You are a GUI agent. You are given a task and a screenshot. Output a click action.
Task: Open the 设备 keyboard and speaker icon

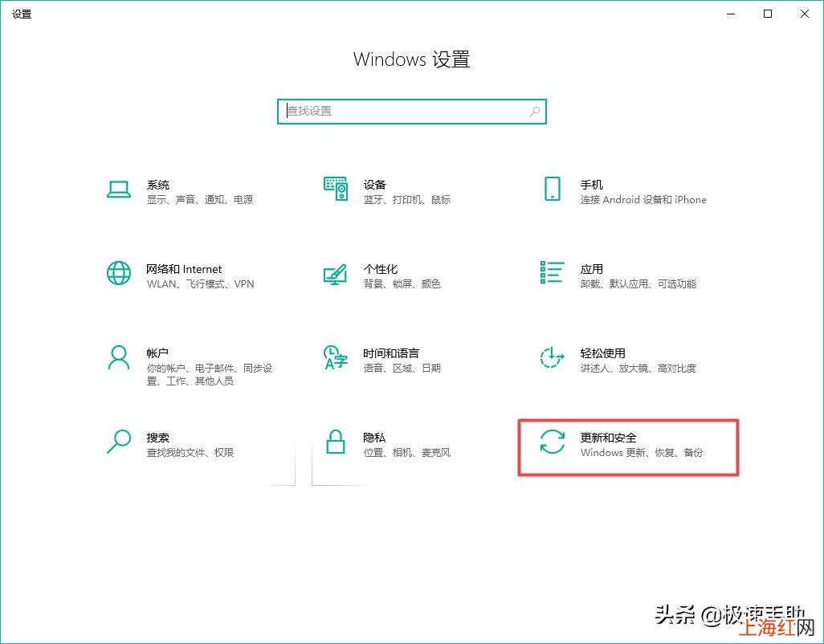[336, 188]
